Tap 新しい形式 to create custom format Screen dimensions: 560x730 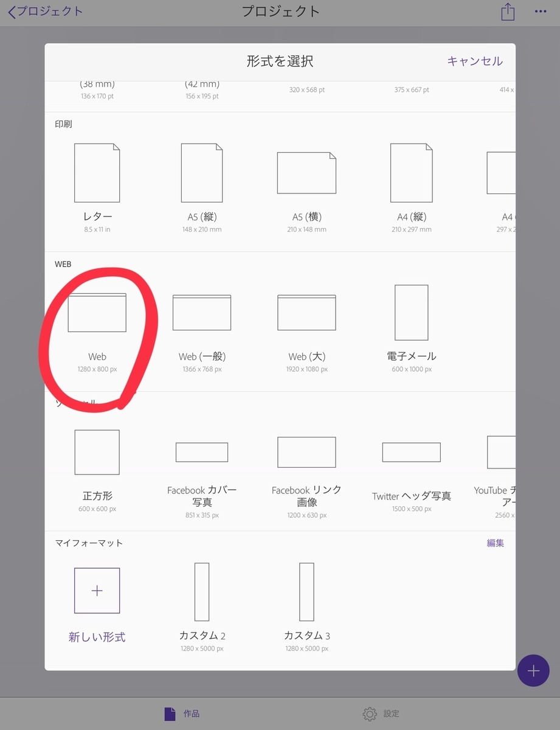coord(97,590)
